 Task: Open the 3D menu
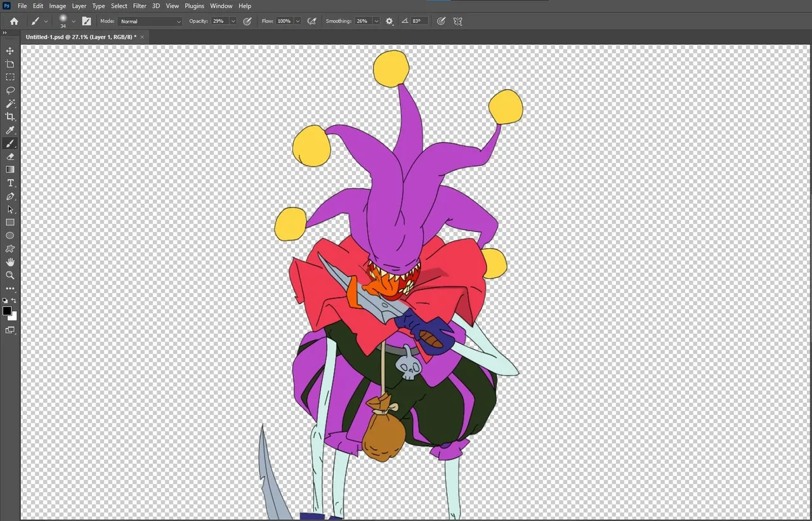156,6
